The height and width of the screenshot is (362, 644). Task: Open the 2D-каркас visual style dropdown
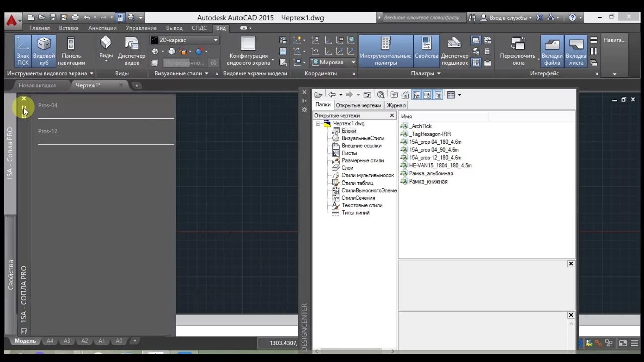pyautogui.click(x=185, y=40)
